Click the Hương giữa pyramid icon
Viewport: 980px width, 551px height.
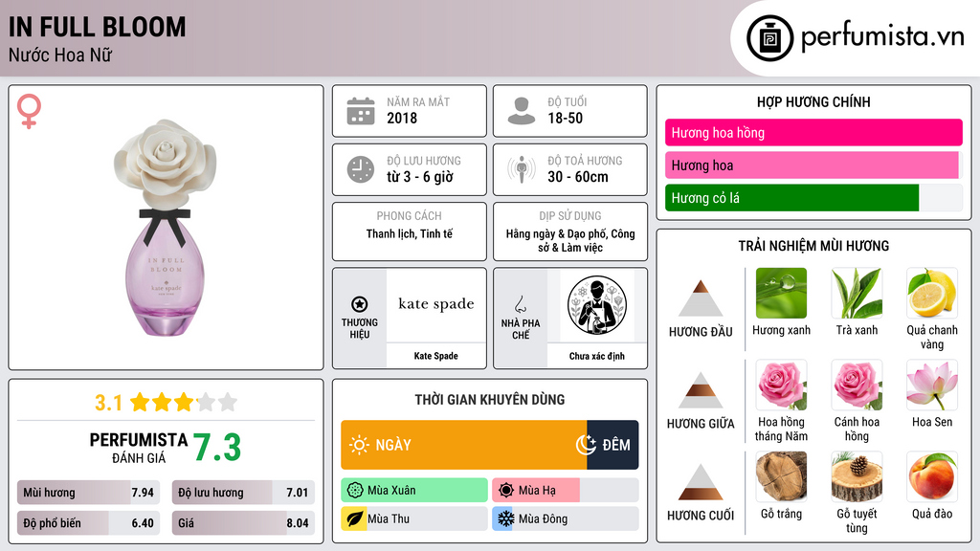[701, 390]
